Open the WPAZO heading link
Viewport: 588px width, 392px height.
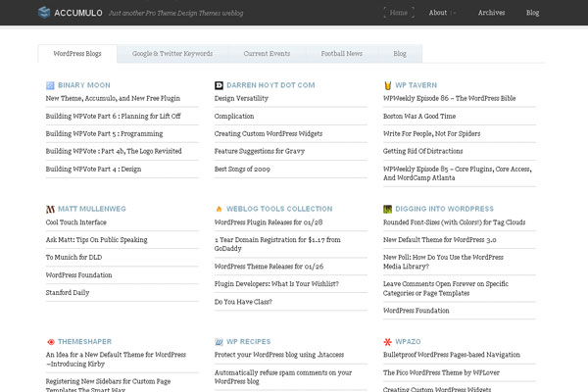(x=408, y=342)
